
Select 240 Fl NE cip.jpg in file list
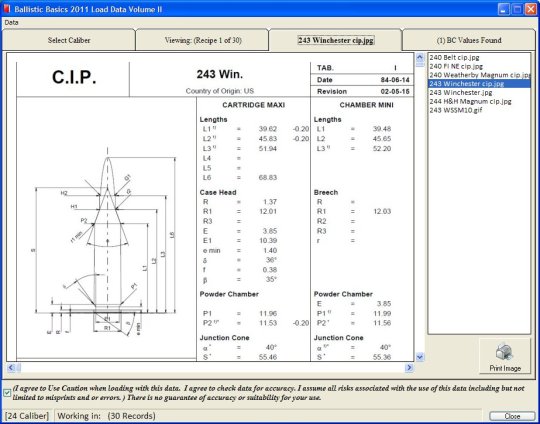(x=456, y=66)
